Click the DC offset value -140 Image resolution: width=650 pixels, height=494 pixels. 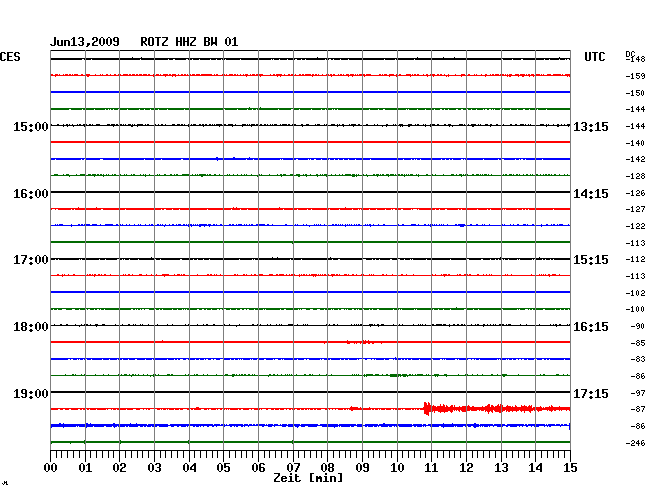(635, 143)
